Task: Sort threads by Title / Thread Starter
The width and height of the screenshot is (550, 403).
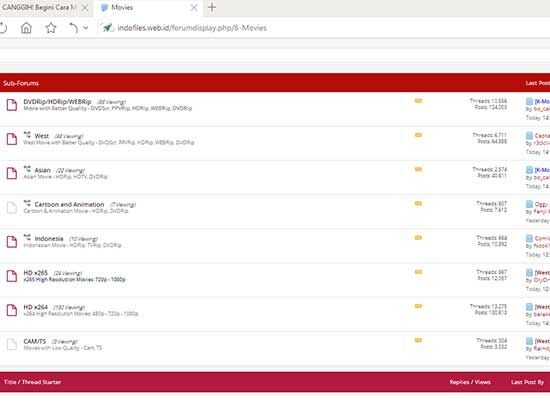Action: 33,382
